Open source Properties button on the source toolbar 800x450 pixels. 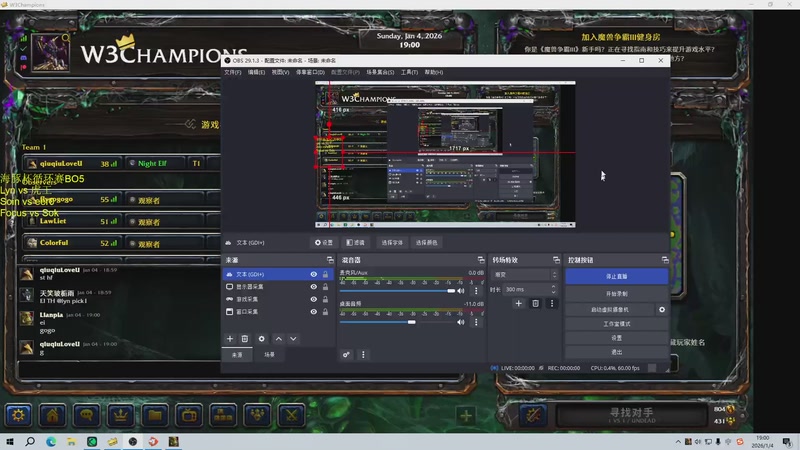pos(324,243)
